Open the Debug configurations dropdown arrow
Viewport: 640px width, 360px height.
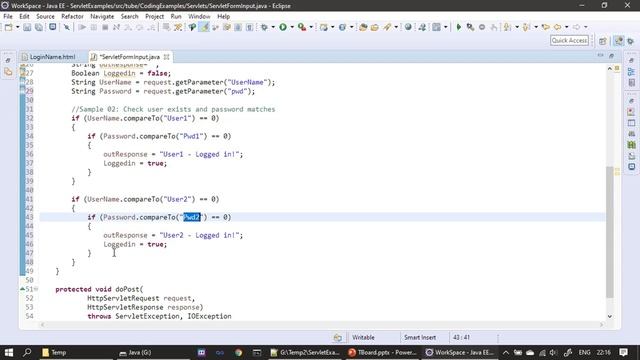tap(273, 27)
